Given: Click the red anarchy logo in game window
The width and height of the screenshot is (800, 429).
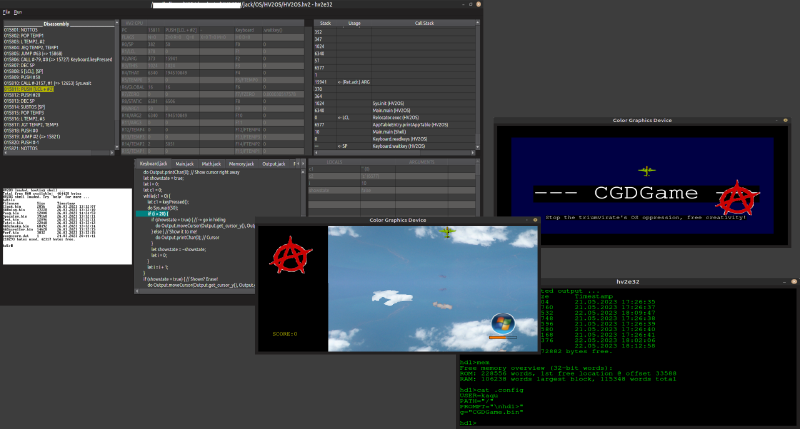Looking at the screenshot, I should [292, 254].
